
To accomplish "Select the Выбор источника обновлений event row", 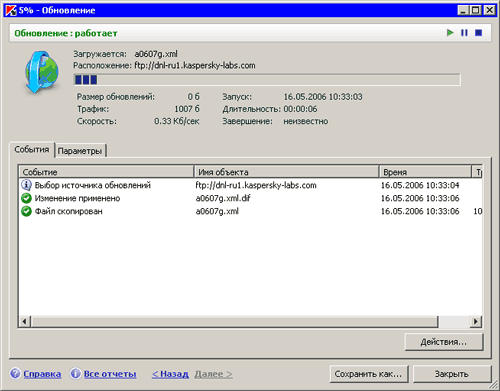I will click(x=250, y=185).
